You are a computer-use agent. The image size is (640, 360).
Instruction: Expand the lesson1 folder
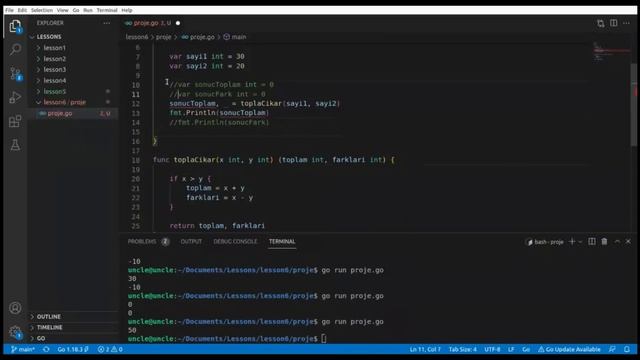coord(54,48)
